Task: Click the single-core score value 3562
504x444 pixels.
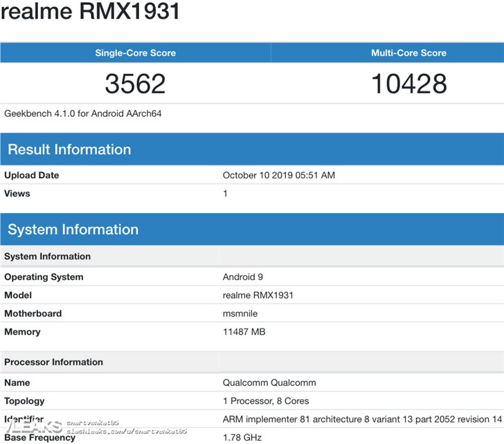Action: [135, 84]
